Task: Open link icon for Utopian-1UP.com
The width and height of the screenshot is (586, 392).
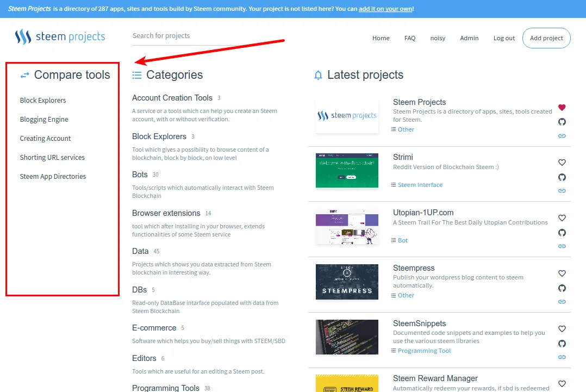Action: pyautogui.click(x=562, y=246)
